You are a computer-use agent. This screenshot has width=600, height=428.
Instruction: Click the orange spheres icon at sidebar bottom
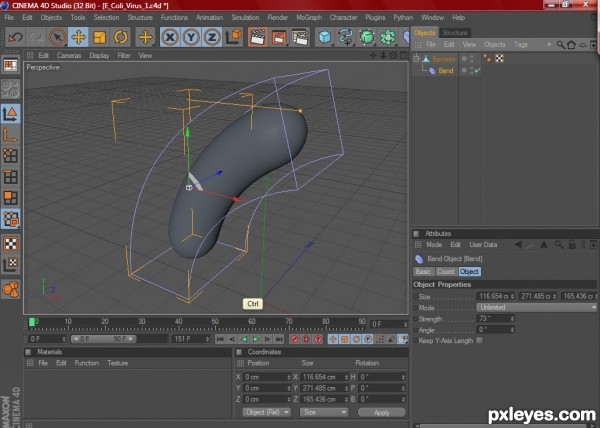coord(10,289)
